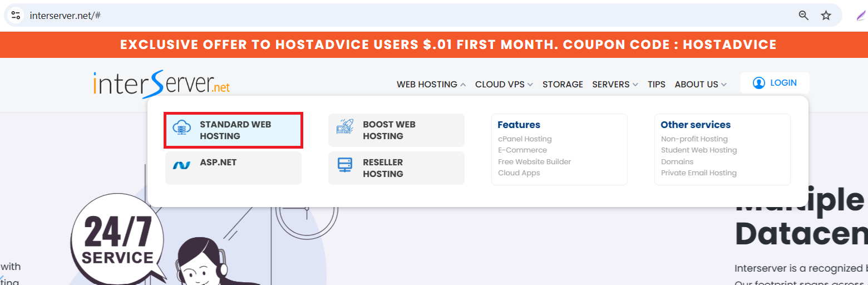This screenshot has height=285, width=868.
Task: Select Boost Web Hosting option
Action: pos(396,130)
